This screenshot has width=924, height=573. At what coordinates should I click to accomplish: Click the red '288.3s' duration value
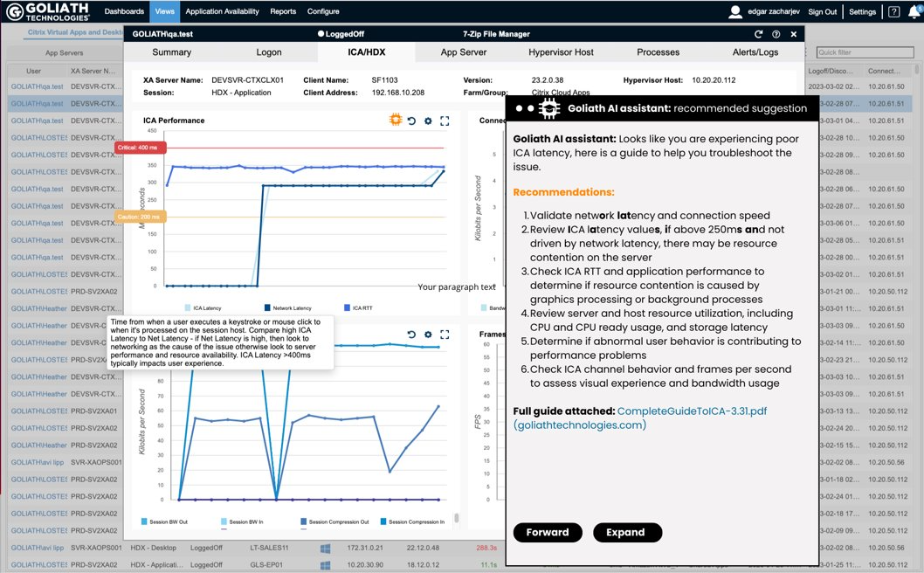click(486, 549)
